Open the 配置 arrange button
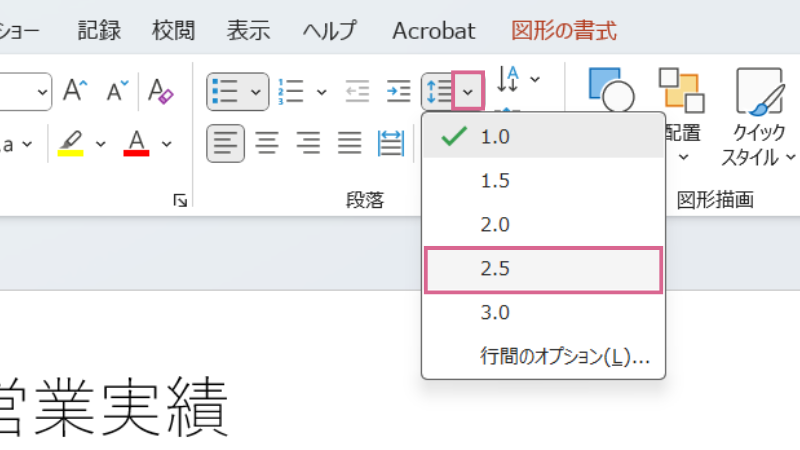This screenshot has width=800, height=450. 682,112
